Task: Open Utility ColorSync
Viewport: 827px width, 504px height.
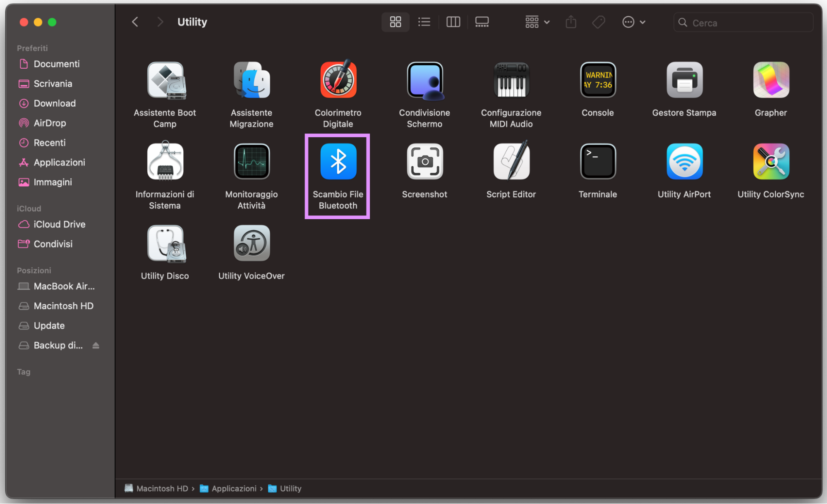Action: (770, 161)
